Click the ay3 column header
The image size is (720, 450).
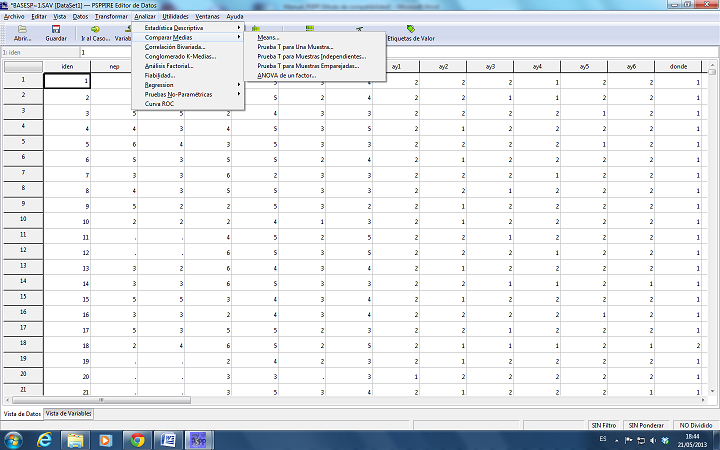[490, 66]
